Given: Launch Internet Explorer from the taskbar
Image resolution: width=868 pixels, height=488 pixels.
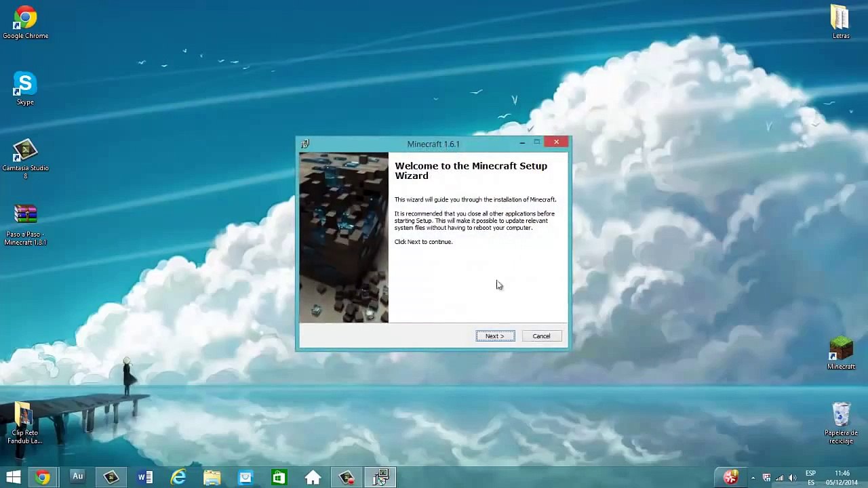Looking at the screenshot, I should click(x=178, y=477).
